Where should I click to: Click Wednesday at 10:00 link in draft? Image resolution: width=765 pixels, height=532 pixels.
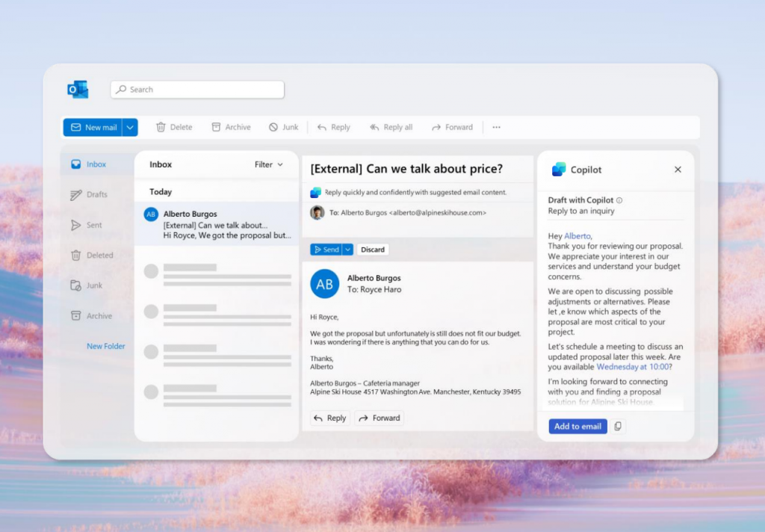[633, 367]
